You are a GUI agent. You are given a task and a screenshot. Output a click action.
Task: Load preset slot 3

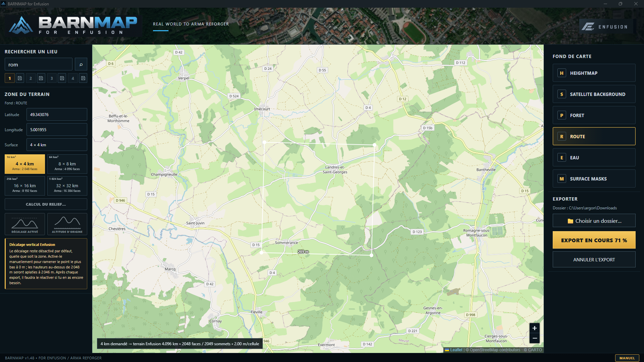pos(52,78)
